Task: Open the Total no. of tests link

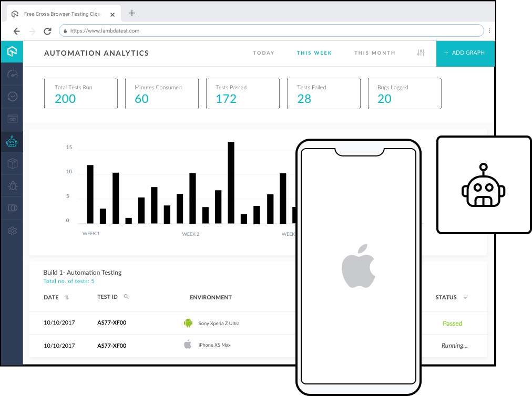Action: coord(69,281)
